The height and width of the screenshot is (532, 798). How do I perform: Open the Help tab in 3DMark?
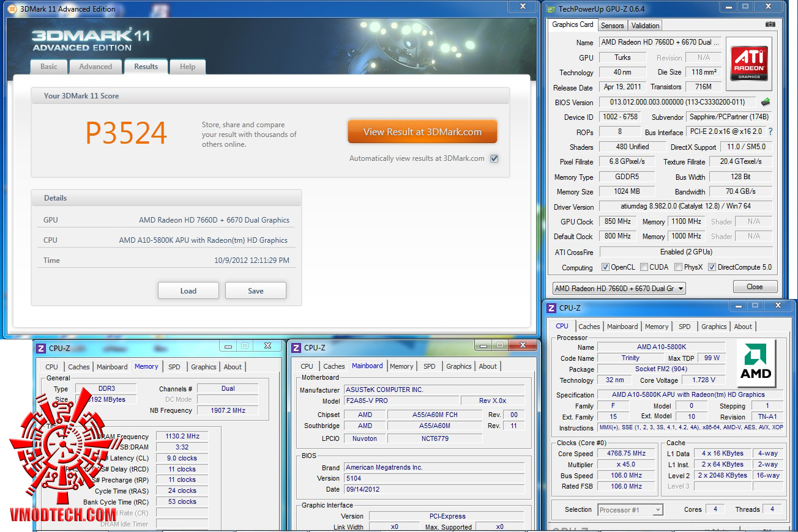click(188, 67)
